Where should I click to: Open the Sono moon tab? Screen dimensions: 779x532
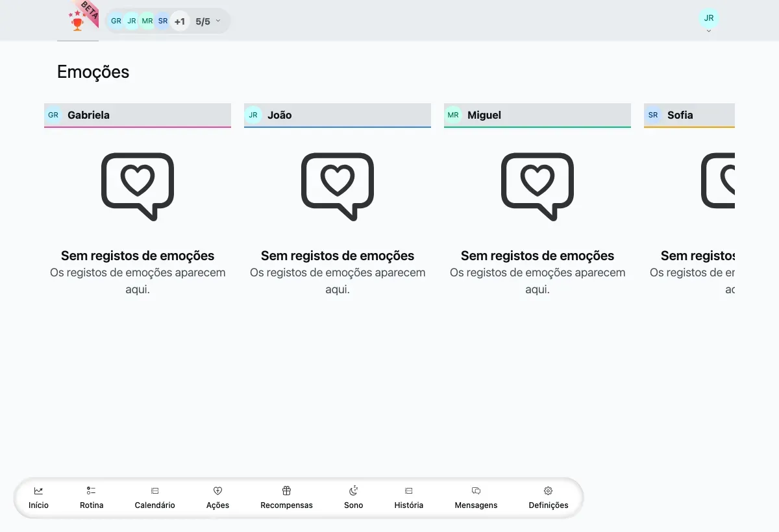tap(354, 498)
